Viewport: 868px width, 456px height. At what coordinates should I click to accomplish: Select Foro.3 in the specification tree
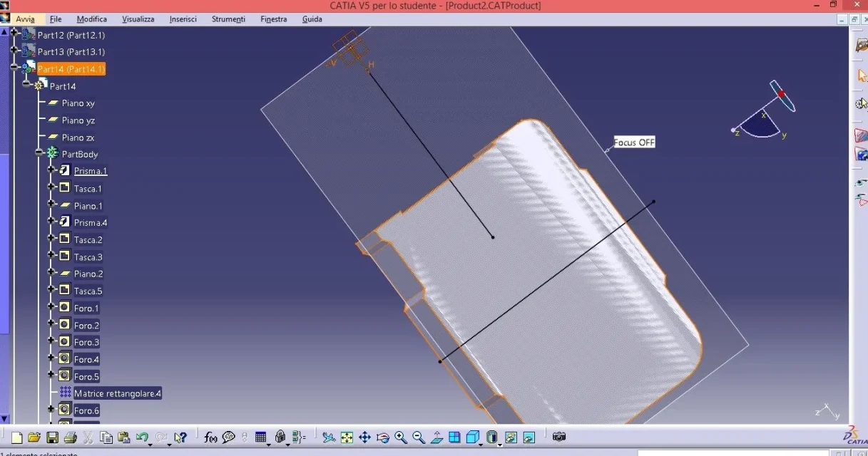point(86,343)
